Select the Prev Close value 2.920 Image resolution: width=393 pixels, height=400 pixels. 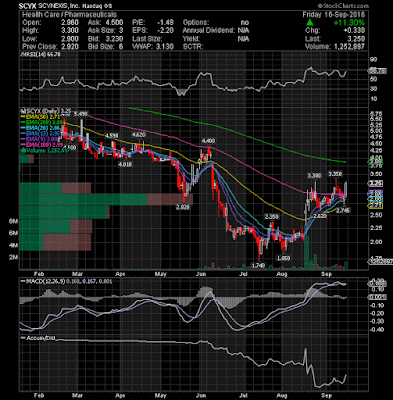point(70,47)
